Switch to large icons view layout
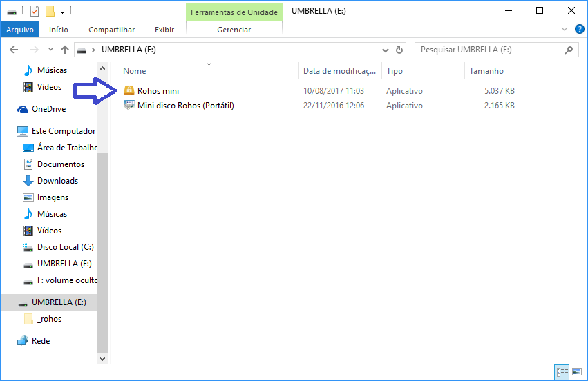The width and height of the screenshot is (588, 381). (577, 373)
